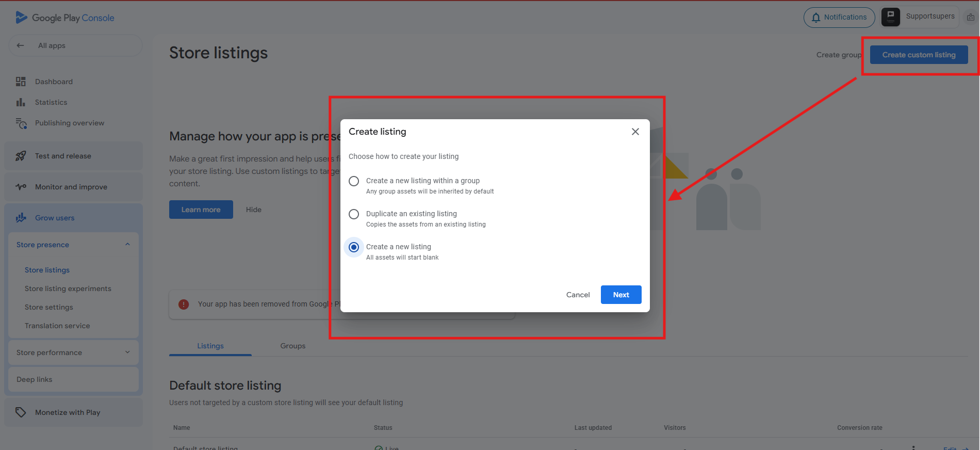
Task: Switch to the Groups tab
Action: click(x=292, y=346)
